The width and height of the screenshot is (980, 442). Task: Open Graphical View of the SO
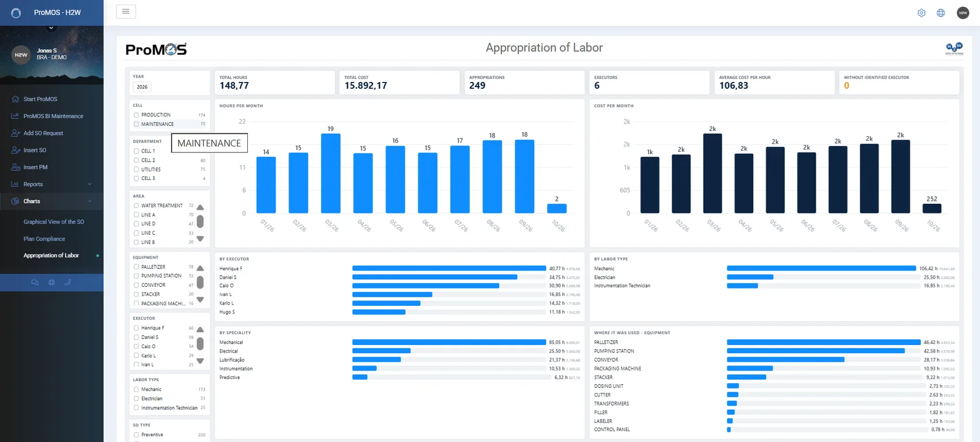(54, 222)
